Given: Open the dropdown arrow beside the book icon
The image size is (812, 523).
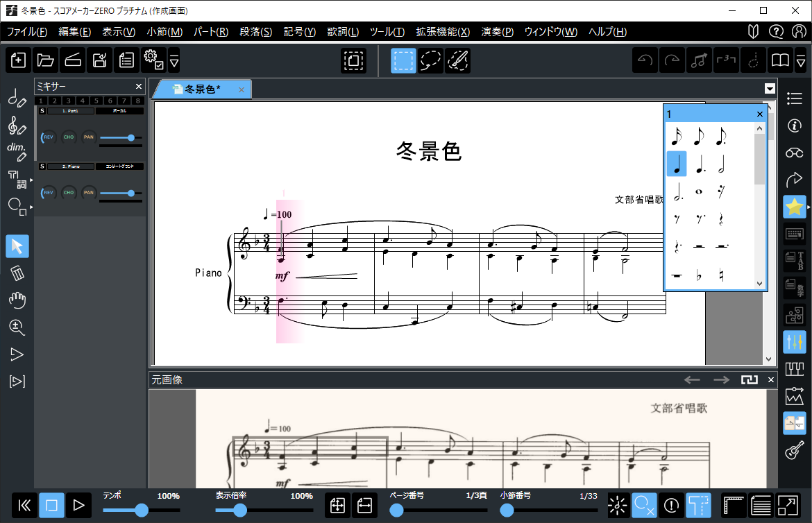Looking at the screenshot, I should point(801,61).
